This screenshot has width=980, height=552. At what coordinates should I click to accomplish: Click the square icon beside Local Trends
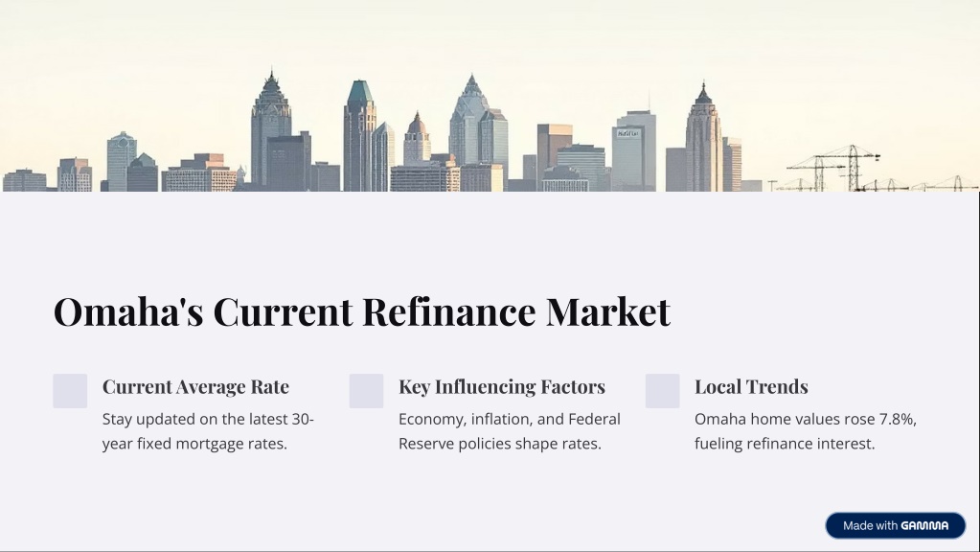click(663, 391)
